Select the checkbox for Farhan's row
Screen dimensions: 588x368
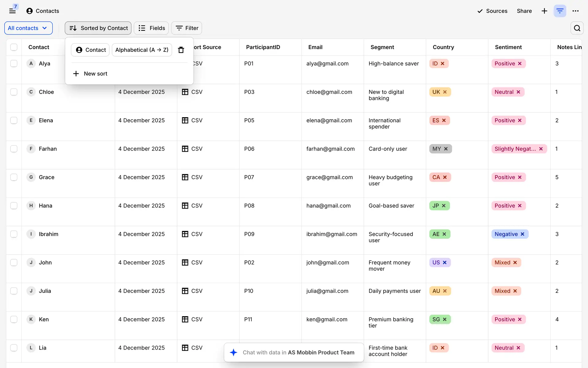pos(14,149)
